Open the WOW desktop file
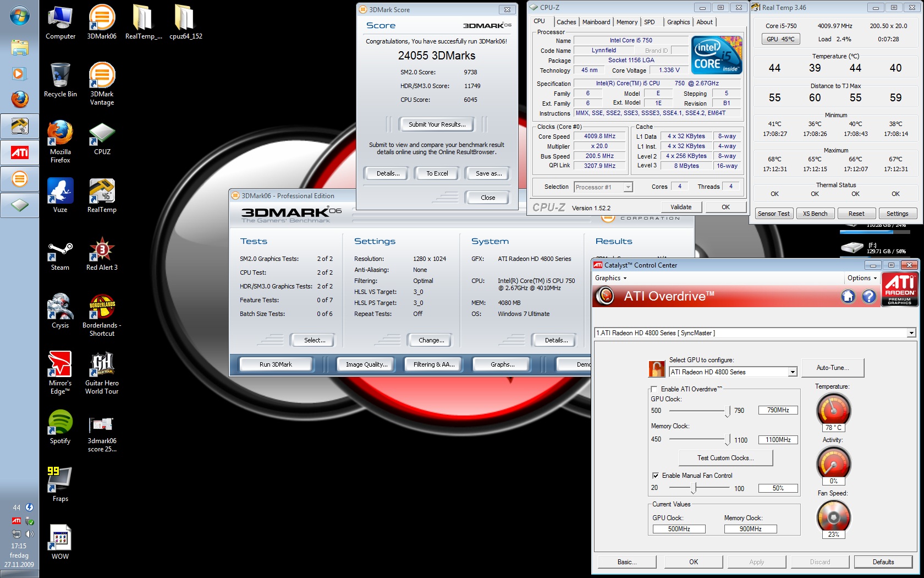924x578 pixels. pyautogui.click(x=61, y=543)
